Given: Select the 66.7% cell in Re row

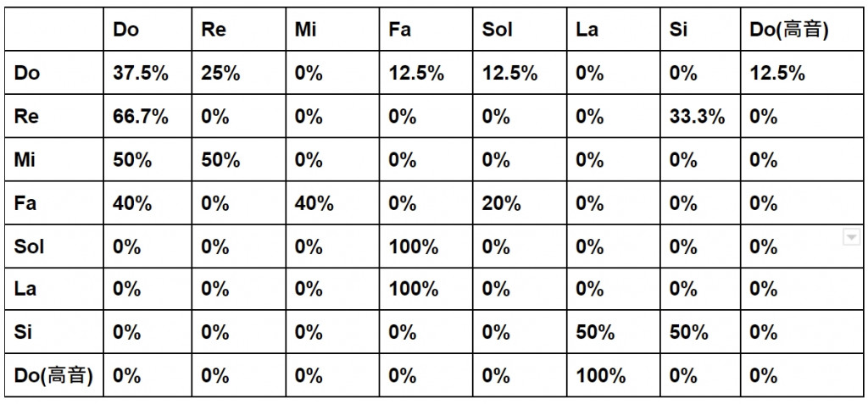Looking at the screenshot, I should [147, 116].
